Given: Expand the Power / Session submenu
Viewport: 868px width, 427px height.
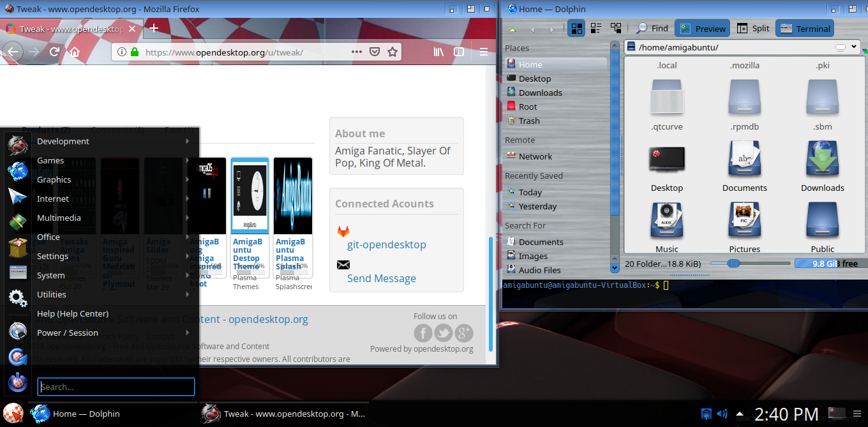Looking at the screenshot, I should tap(115, 333).
